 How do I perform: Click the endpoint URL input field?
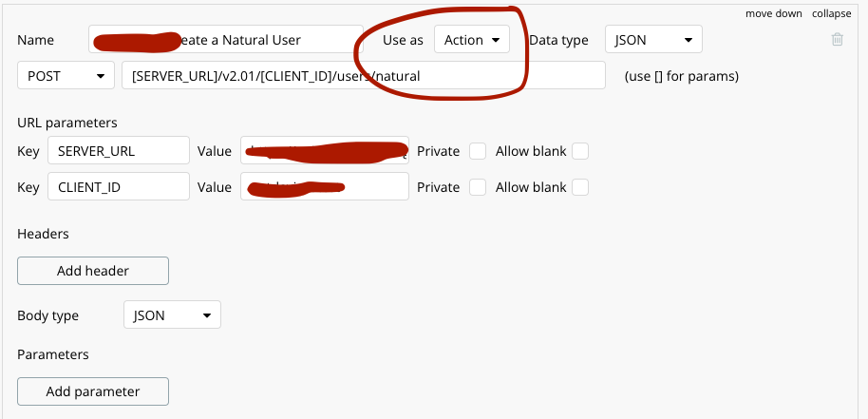coord(364,75)
